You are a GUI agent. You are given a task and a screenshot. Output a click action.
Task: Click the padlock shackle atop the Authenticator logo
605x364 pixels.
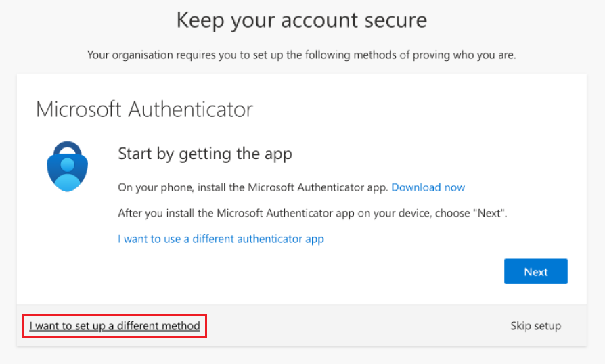(67, 148)
